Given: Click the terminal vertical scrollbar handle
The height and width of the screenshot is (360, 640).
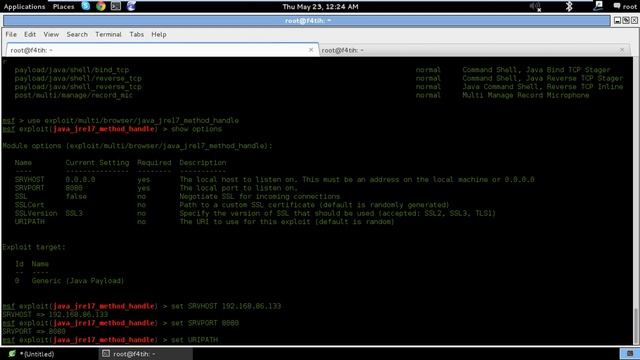Looking at the screenshot, I should pyautogui.click(x=636, y=326).
